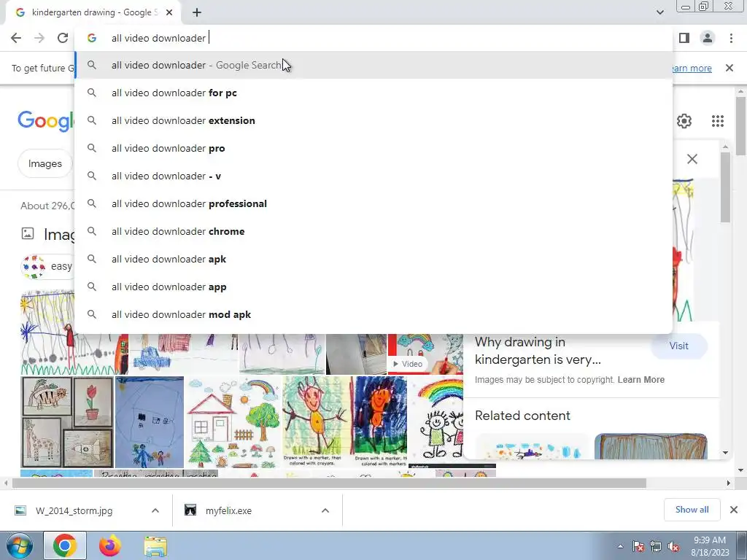Close the kindergarten drawing tab
Image resolution: width=747 pixels, height=560 pixels.
(169, 13)
